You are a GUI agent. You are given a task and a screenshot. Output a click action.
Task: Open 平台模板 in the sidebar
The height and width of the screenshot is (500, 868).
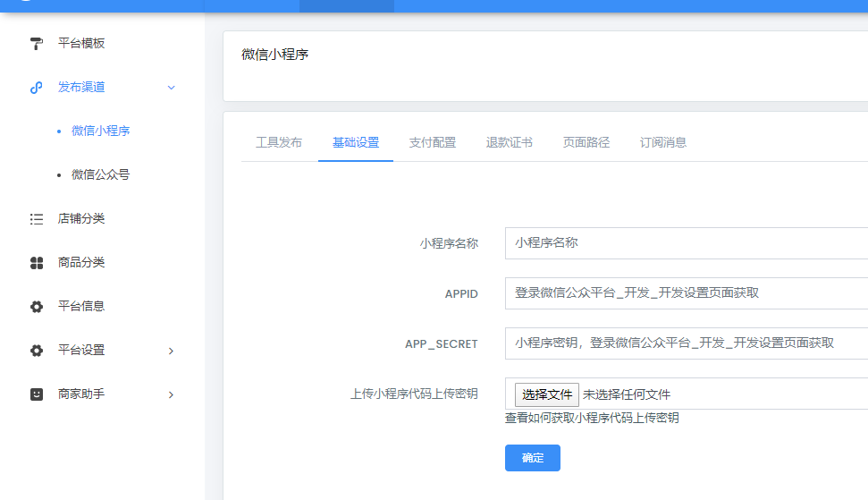coord(81,43)
